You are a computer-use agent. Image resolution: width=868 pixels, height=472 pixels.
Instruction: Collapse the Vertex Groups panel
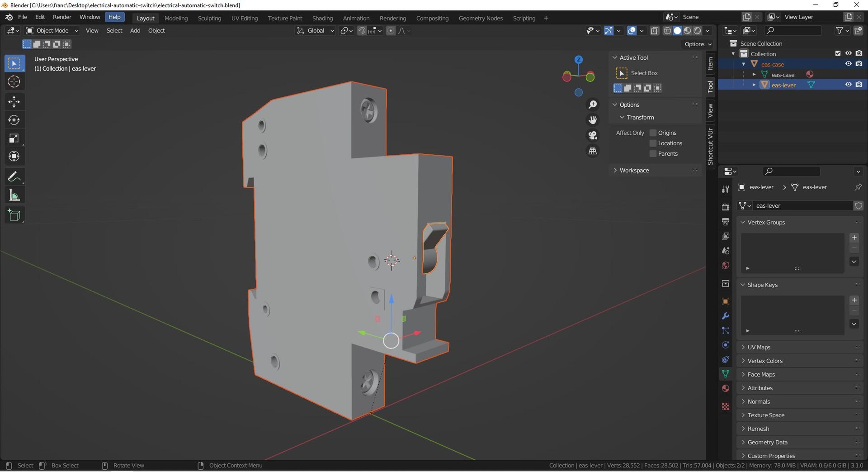[799, 222]
